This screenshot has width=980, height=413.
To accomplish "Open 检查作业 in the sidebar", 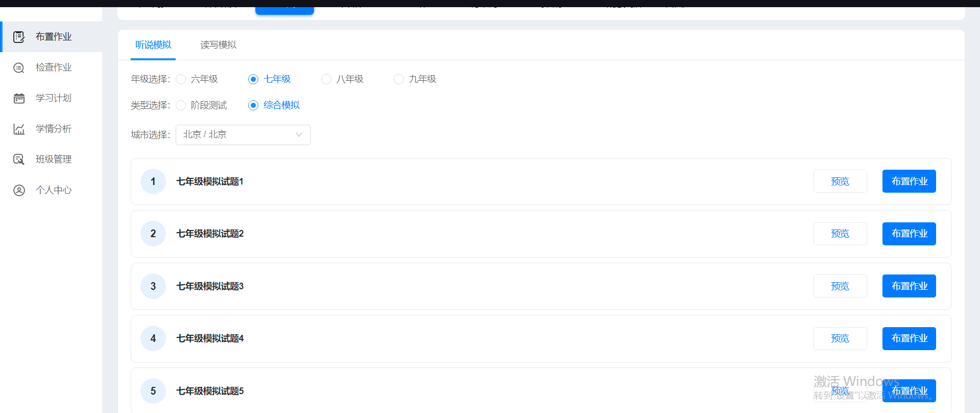I will coord(51,67).
